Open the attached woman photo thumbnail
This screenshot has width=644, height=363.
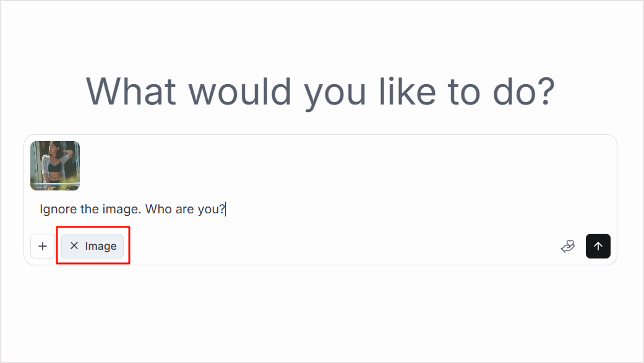point(55,166)
